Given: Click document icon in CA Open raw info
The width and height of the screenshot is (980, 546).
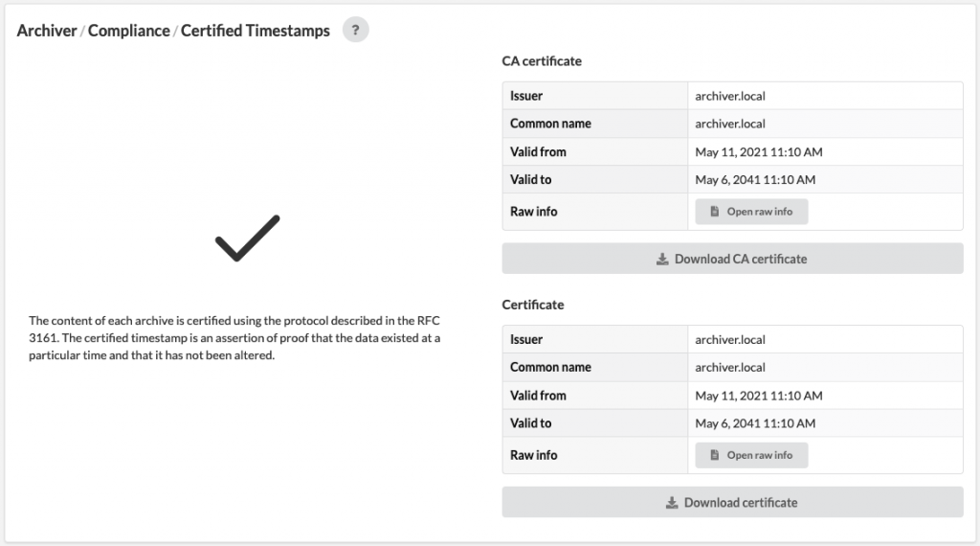Looking at the screenshot, I should pos(714,212).
